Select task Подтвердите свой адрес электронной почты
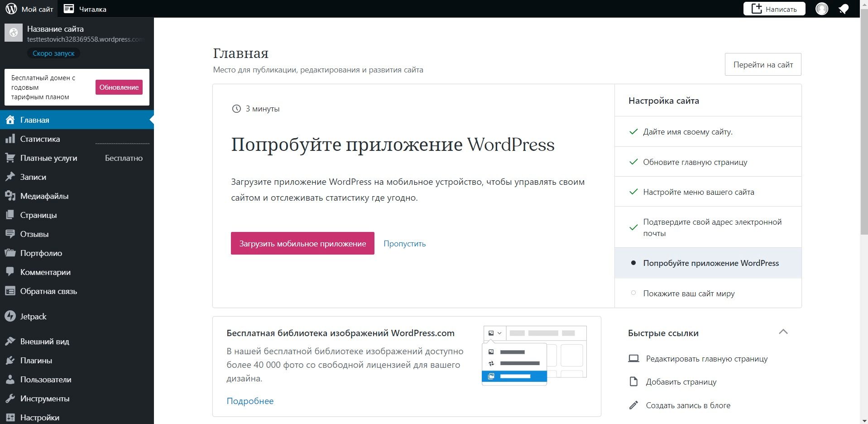This screenshot has height=424, width=868. [x=708, y=227]
